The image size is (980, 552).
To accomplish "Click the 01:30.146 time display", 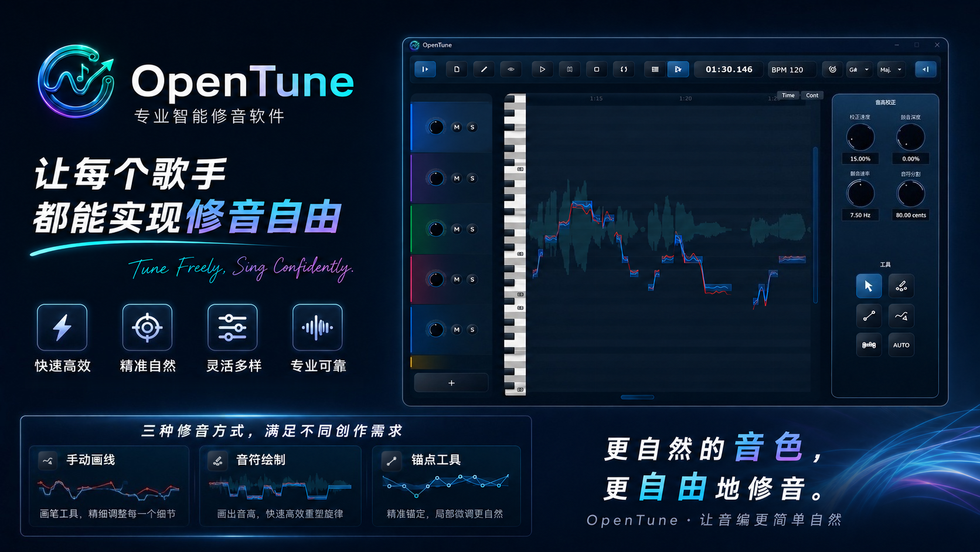I will pyautogui.click(x=729, y=69).
